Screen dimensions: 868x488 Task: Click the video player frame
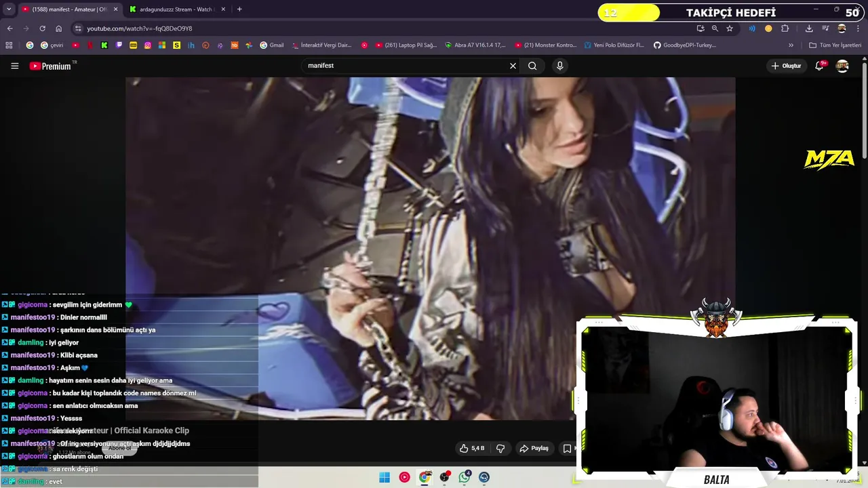[430, 248]
